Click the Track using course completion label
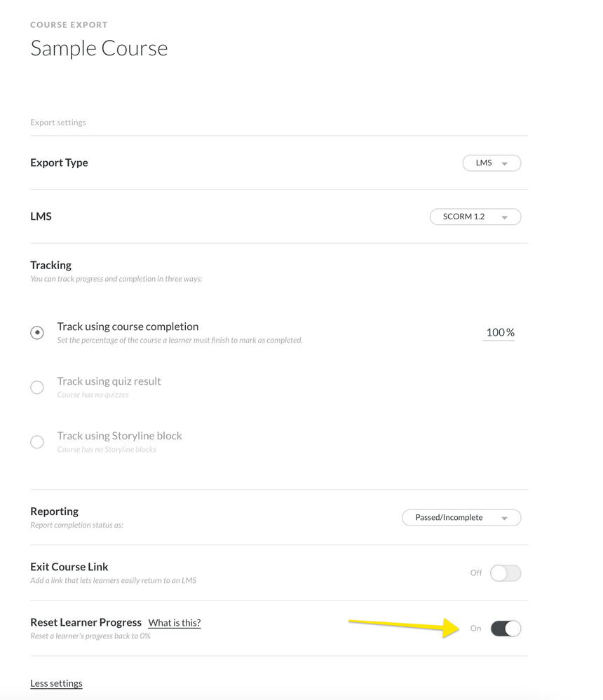Screen dimensions: 603x700 pyautogui.click(x=128, y=327)
